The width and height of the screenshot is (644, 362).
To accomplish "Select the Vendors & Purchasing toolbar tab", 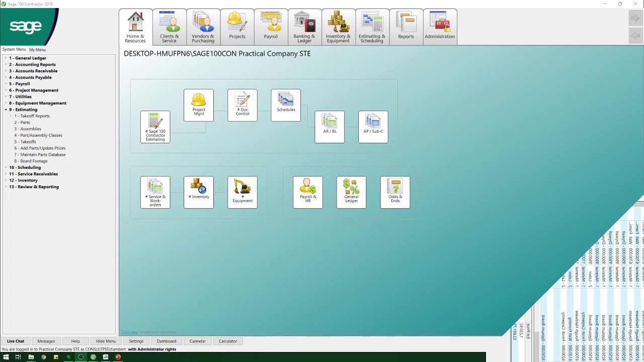I will pos(203,27).
